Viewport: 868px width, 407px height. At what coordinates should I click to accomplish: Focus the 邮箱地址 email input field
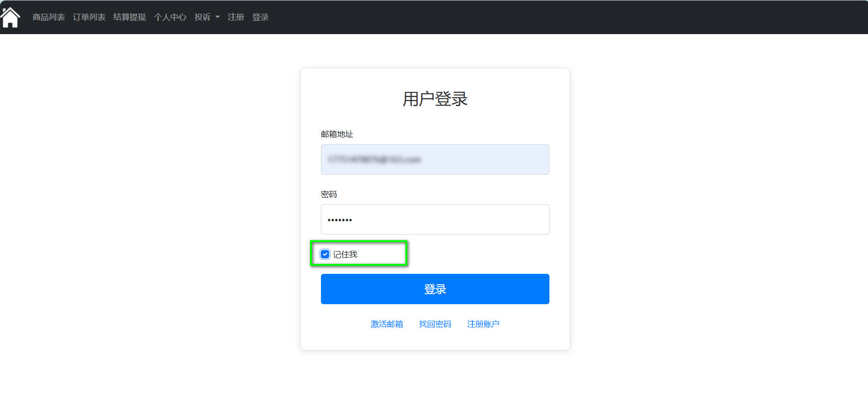click(435, 160)
